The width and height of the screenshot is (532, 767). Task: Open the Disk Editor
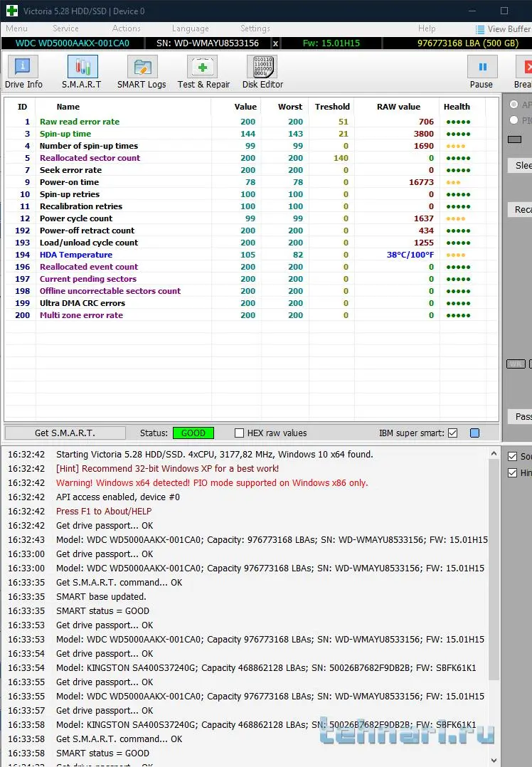click(x=262, y=72)
